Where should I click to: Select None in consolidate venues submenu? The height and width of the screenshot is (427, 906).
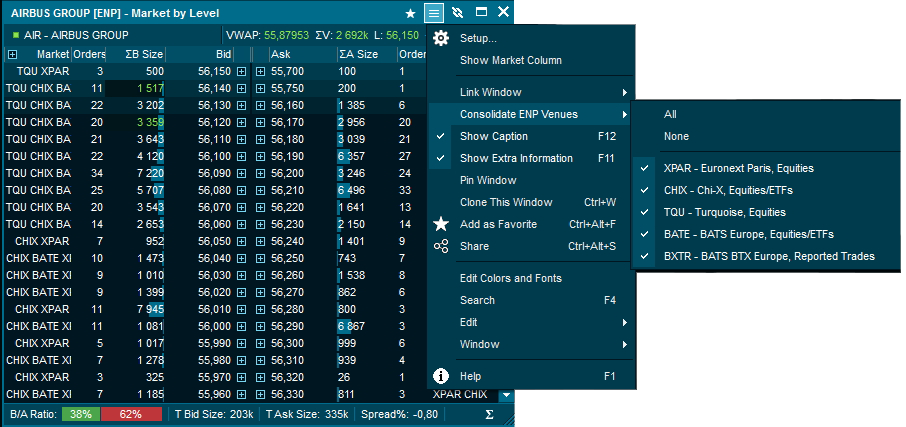click(x=676, y=136)
